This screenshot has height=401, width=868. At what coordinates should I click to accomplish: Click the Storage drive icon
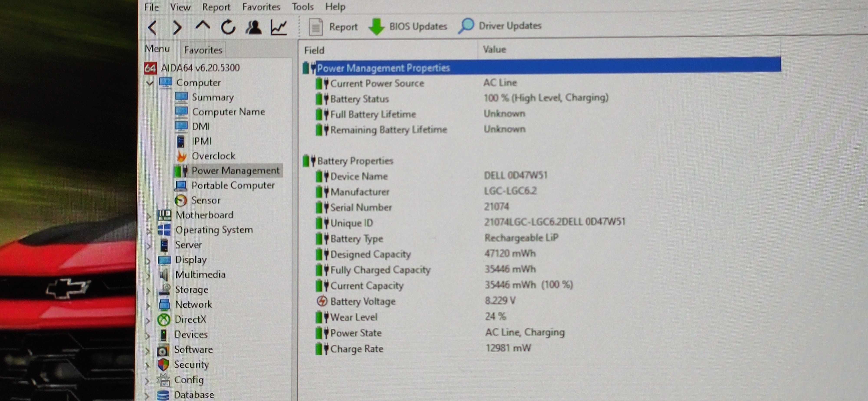(164, 289)
